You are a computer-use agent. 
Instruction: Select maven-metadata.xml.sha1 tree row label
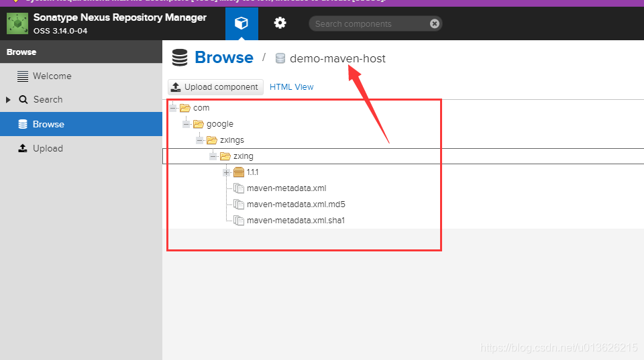click(x=296, y=221)
